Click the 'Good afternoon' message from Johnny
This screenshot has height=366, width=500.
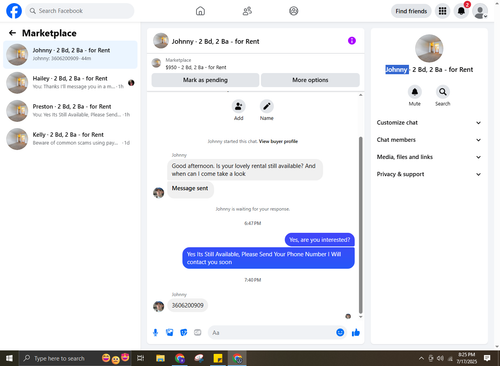click(x=245, y=170)
